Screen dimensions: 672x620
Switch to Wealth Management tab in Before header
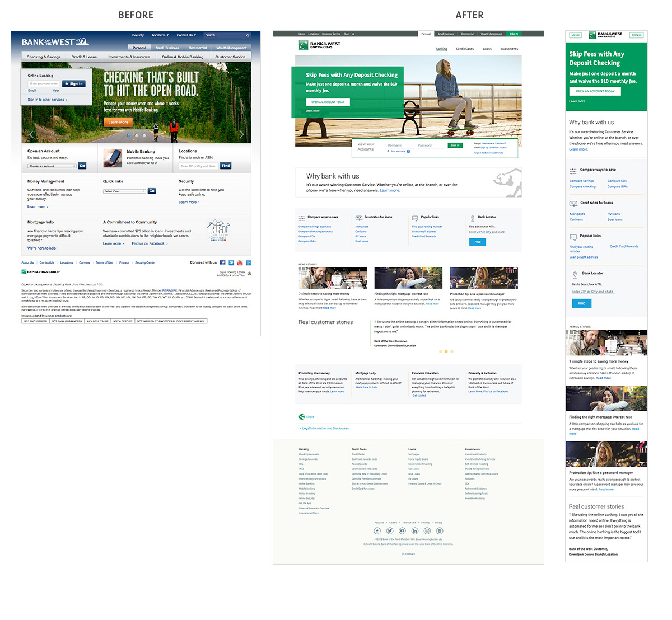[231, 48]
